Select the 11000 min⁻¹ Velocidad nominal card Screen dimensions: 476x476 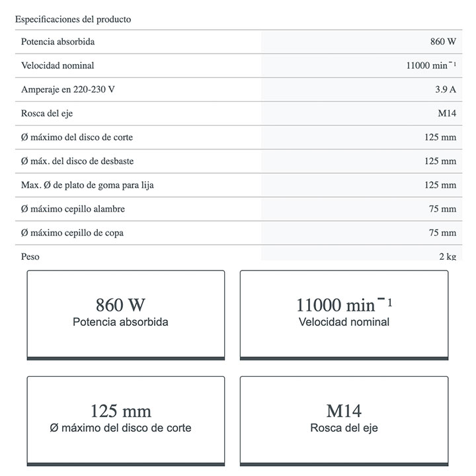[x=344, y=313]
